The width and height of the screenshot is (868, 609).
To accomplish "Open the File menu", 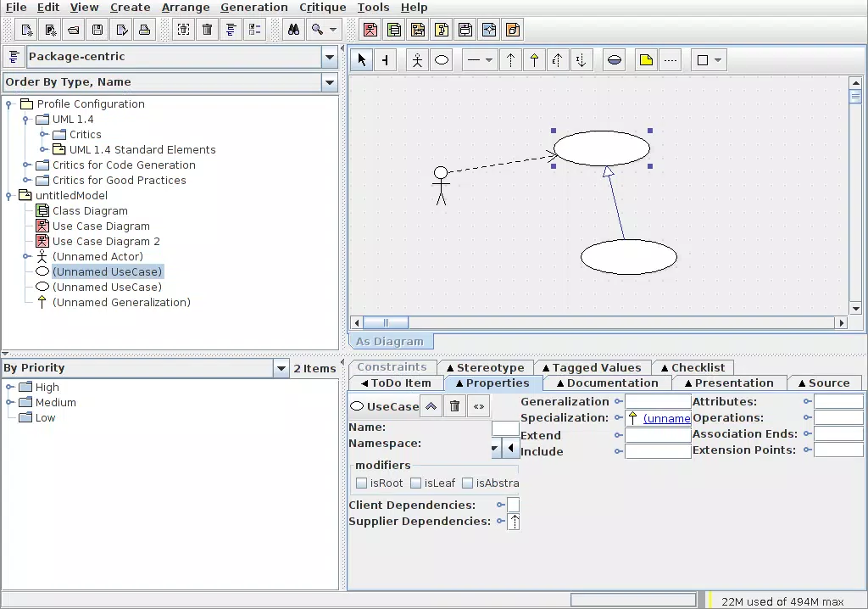I will click(x=16, y=7).
